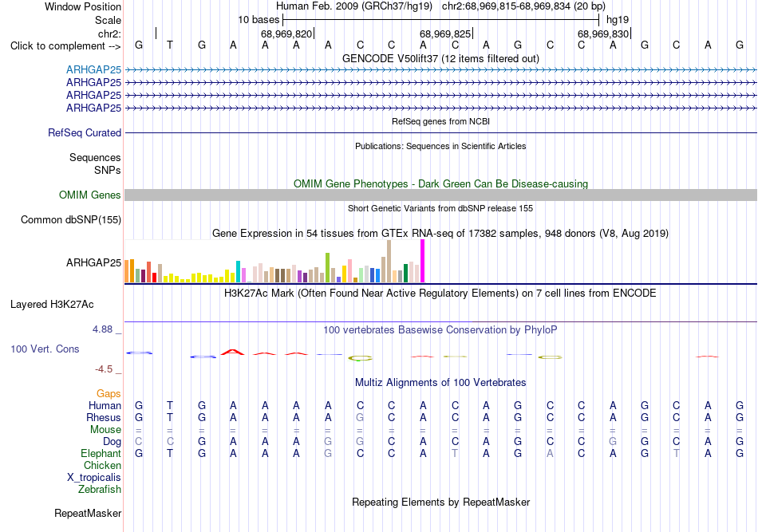The height and width of the screenshot is (532, 758).
Task: Click the 68,969,820 coordinate label
Action: [286, 33]
